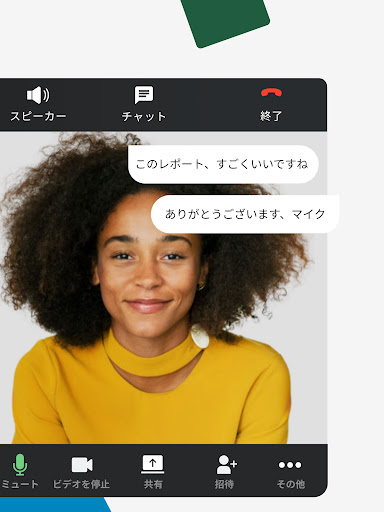The width and height of the screenshot is (384, 512).
Task: Click the participant's video feed
Action: [x=163, y=287]
